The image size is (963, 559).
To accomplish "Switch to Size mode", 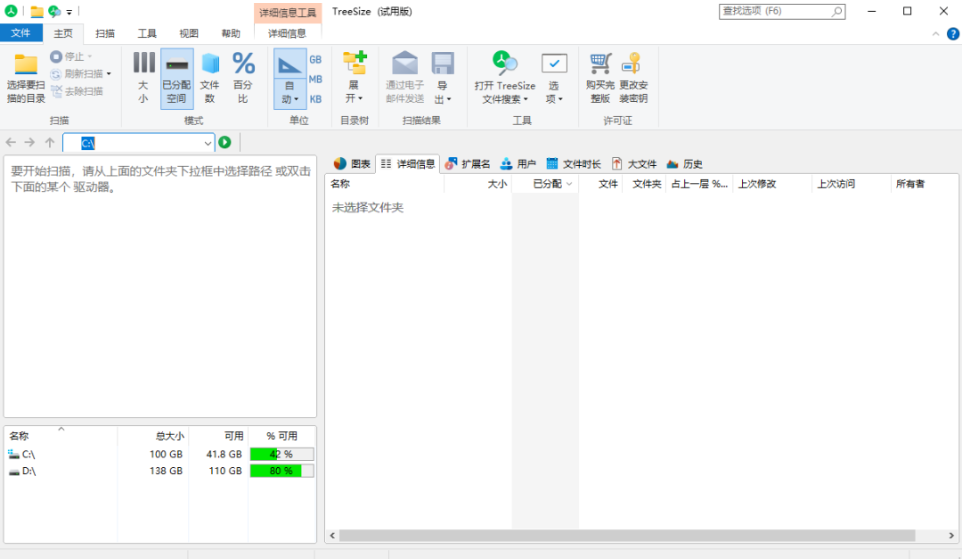I will [143, 78].
